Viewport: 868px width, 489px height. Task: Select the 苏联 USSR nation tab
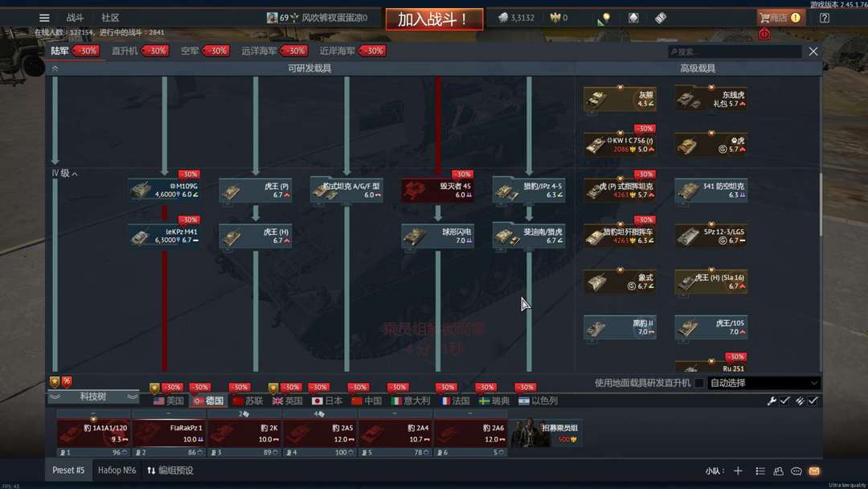tap(248, 401)
